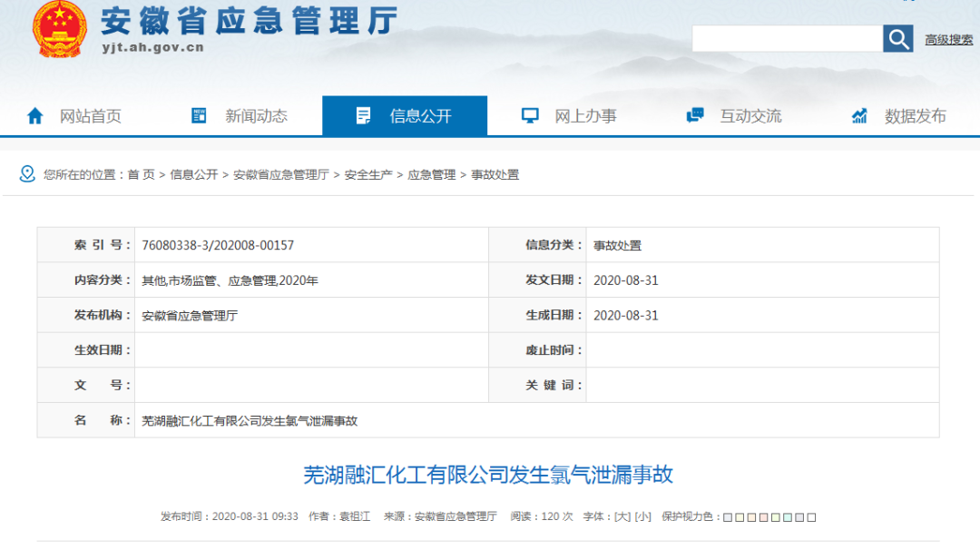This screenshot has height=550, width=980.
Task: Click the blue article headline 芜湖融汇化工有限公司发生氯气泄漏事故
Action: [488, 475]
